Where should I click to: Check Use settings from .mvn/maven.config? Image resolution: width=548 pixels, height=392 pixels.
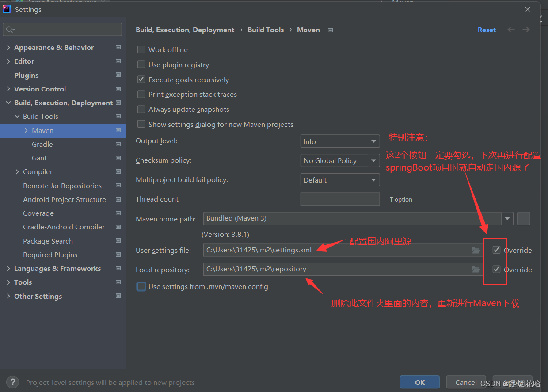pyautogui.click(x=141, y=286)
